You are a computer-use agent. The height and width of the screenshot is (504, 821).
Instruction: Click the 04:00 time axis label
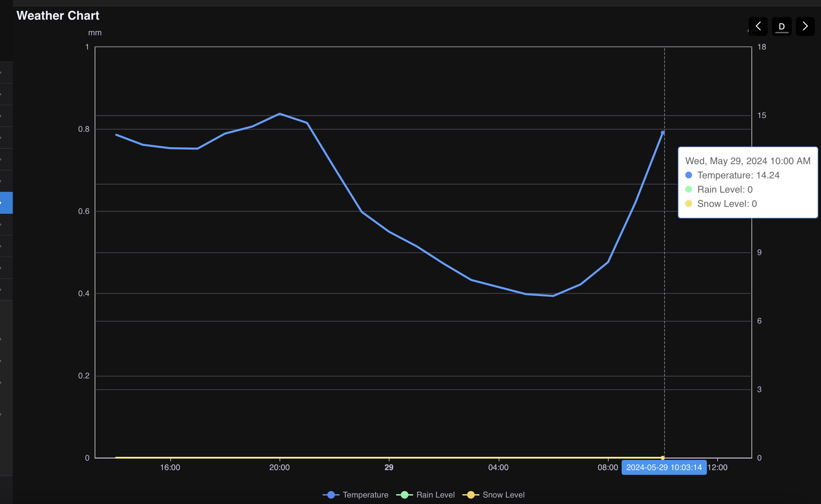pyautogui.click(x=498, y=467)
